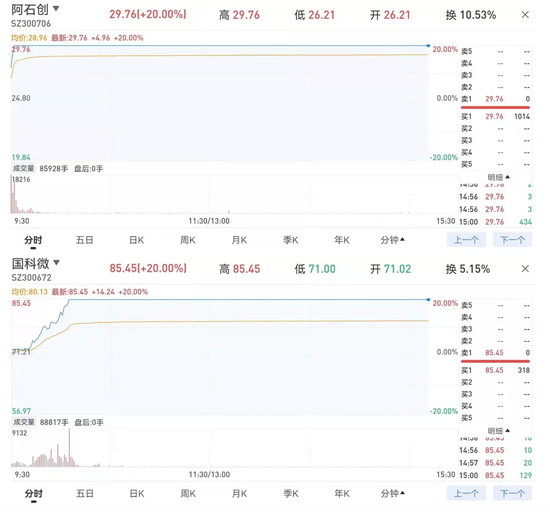Click end-point marker on 国科微 price line
Image resolution: width=550 pixels, height=512 pixels.
click(428, 300)
